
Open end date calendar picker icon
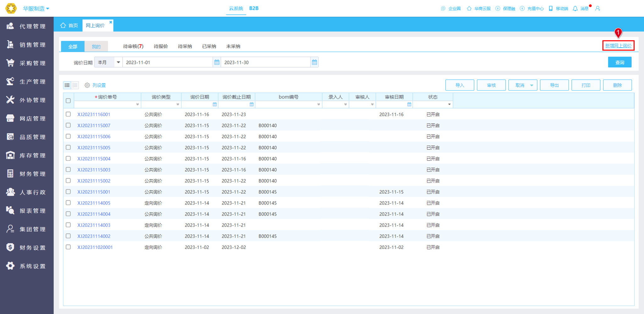314,62
